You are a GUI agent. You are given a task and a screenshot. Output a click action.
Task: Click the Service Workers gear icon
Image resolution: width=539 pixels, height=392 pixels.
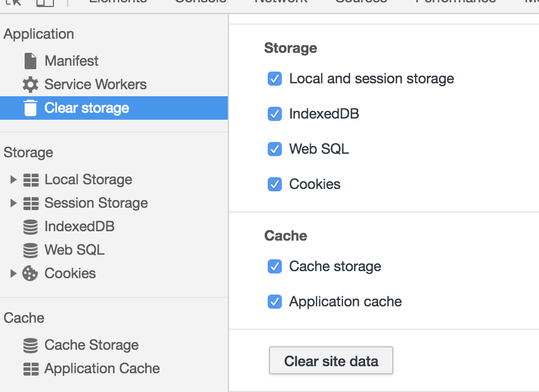coord(30,85)
